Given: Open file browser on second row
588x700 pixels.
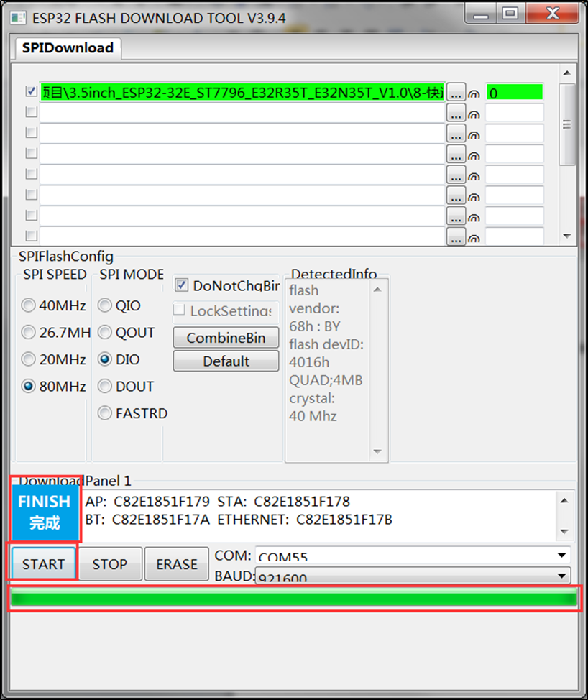Looking at the screenshot, I should click(456, 113).
